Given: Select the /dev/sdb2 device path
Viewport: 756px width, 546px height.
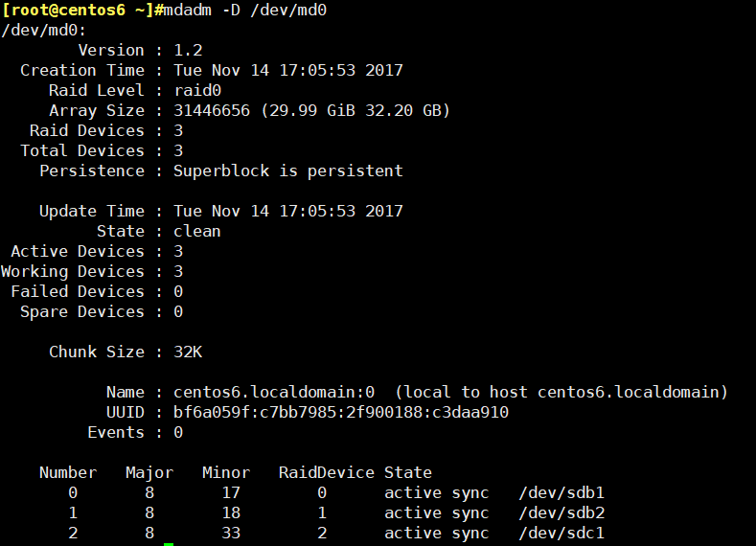Looking at the screenshot, I should click(561, 512).
